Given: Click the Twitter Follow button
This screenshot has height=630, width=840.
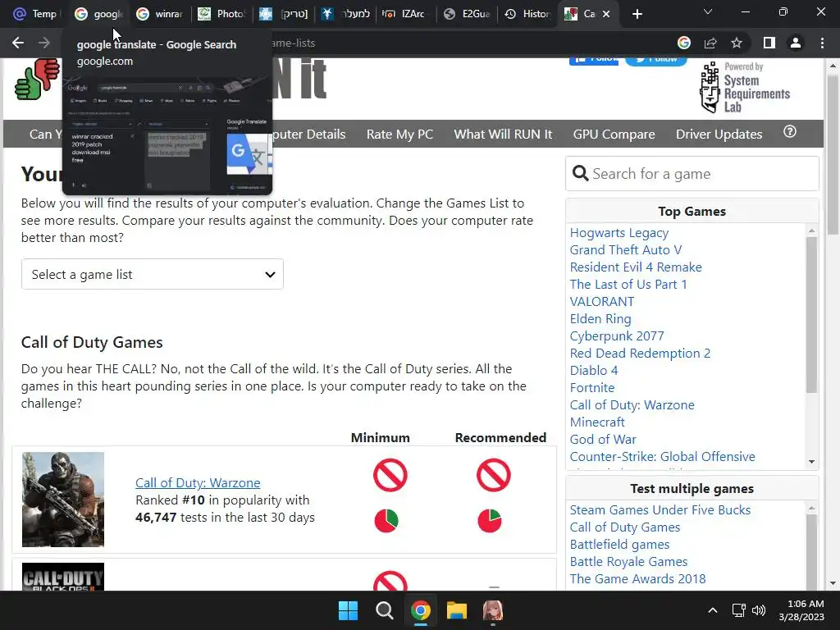Looking at the screenshot, I should tap(655, 59).
